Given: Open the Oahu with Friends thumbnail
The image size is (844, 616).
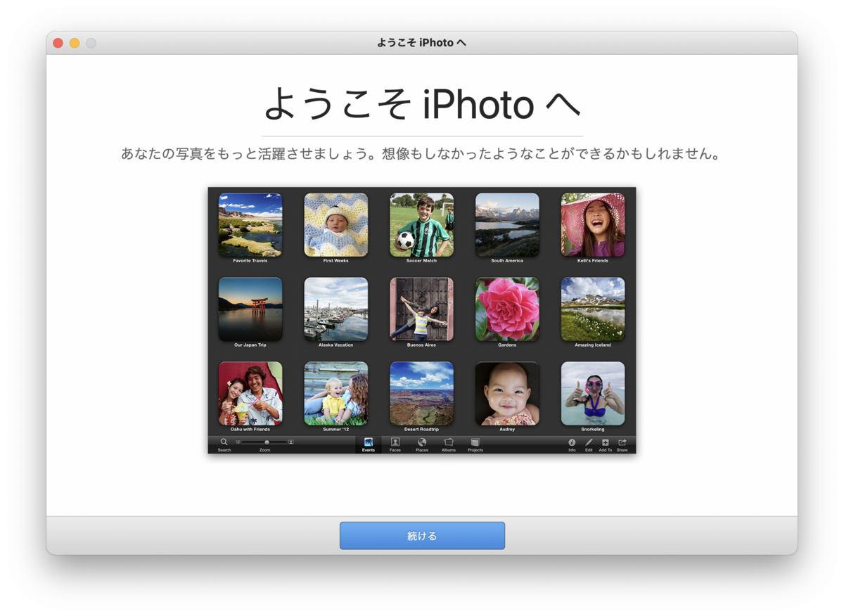Looking at the screenshot, I should (x=250, y=394).
